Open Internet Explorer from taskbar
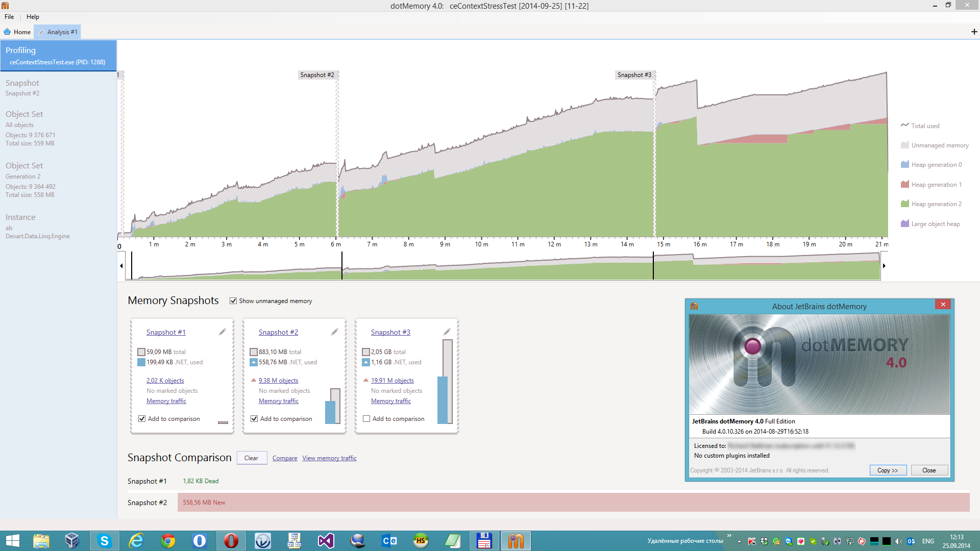Image resolution: width=980 pixels, height=551 pixels. (x=136, y=541)
